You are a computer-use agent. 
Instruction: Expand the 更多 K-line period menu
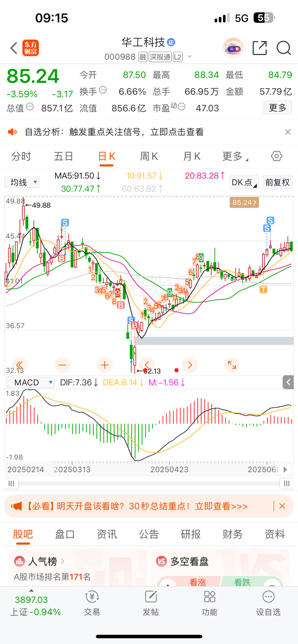(235, 156)
